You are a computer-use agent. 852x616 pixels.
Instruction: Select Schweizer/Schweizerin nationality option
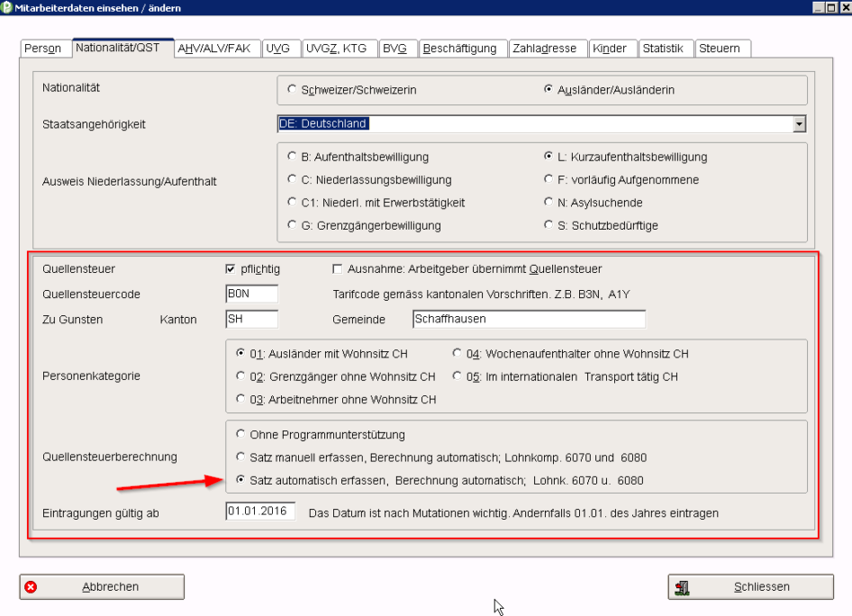click(291, 90)
